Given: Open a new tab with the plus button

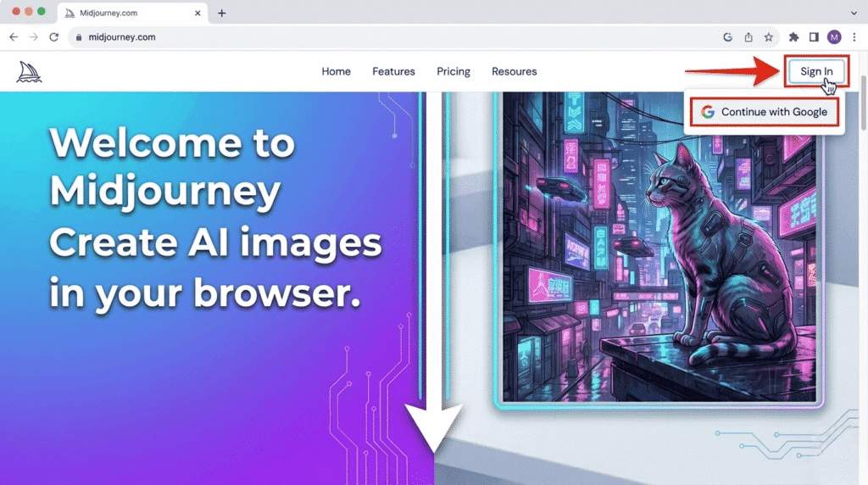Looking at the screenshot, I should click(x=221, y=13).
